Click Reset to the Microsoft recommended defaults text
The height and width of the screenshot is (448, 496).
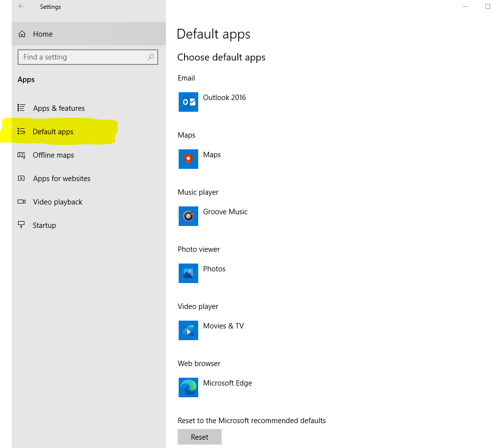(252, 421)
